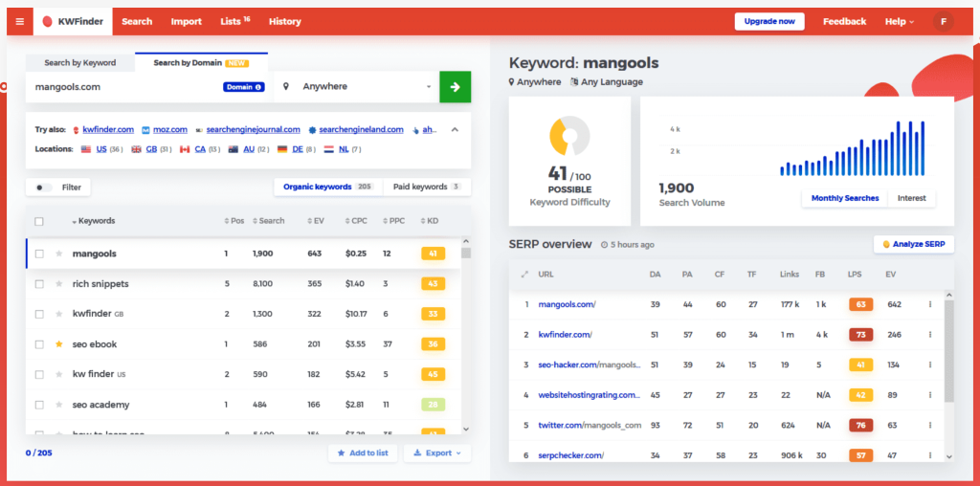Open the three-dot menu for the kwfinder.com row

click(x=929, y=335)
